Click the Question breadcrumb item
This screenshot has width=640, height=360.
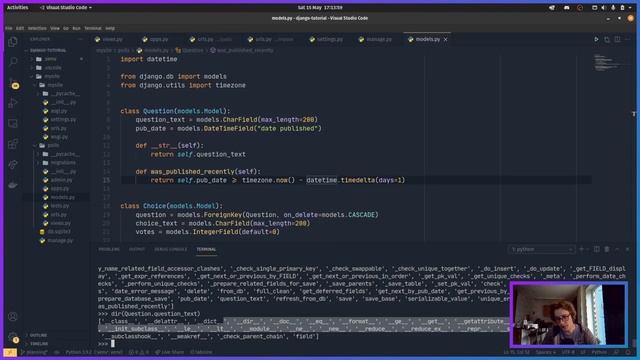pyautogui.click(x=189, y=50)
